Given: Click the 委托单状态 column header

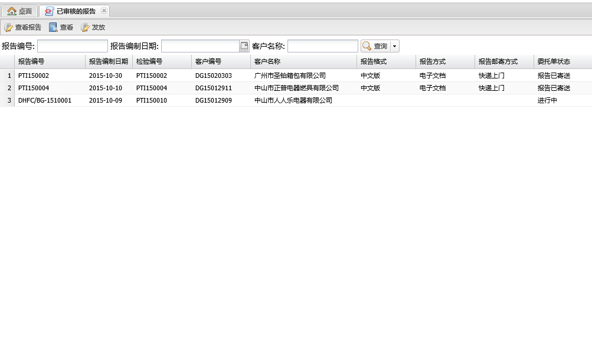Looking at the screenshot, I should pos(562,61).
